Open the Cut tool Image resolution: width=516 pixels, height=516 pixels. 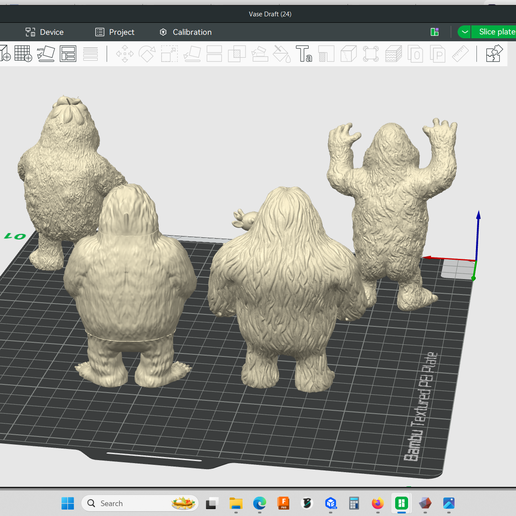(214, 54)
